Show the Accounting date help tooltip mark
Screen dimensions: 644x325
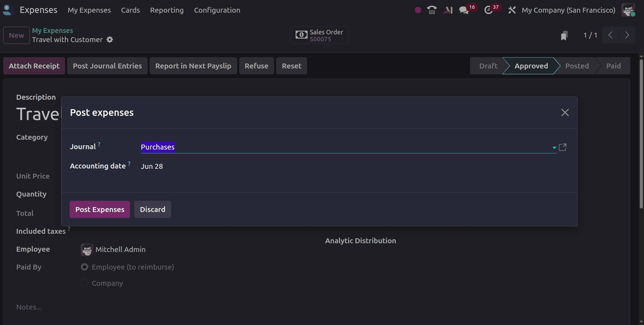click(129, 163)
